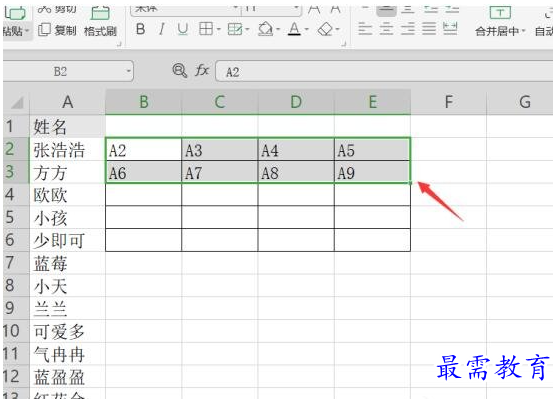Click the cell borders icon
Image resolution: width=558 pixels, height=399 pixels.
pyautogui.click(x=206, y=29)
